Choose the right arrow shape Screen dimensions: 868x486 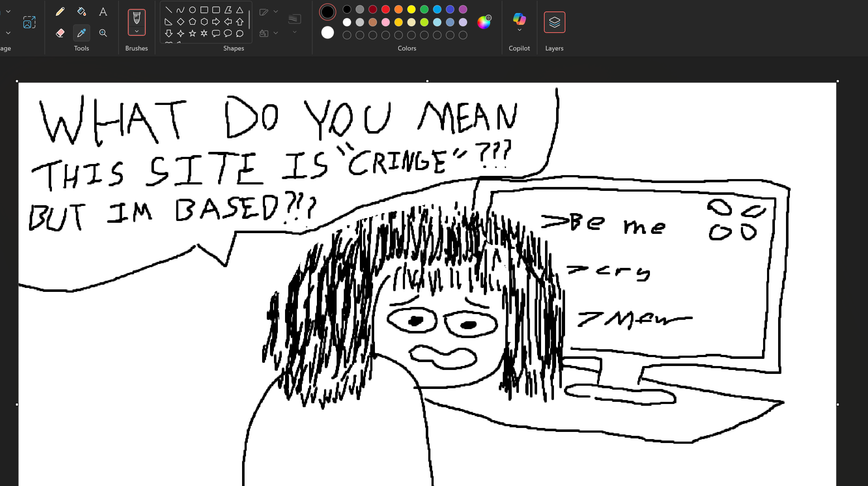coord(216,22)
